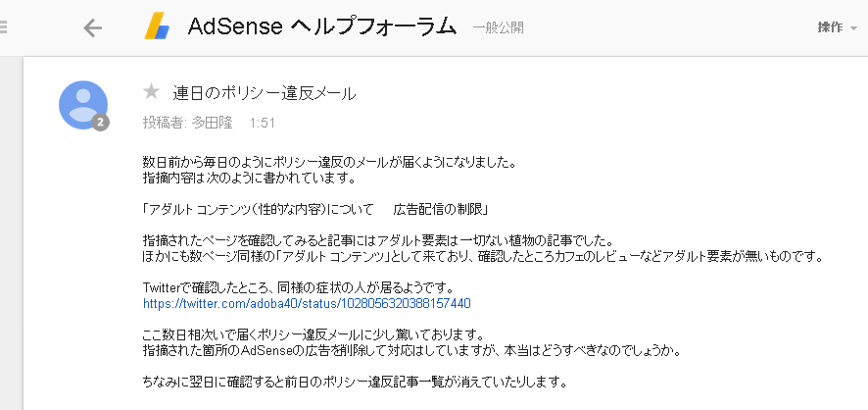
Task: Click the topic title 連日のポリシー違反メール
Action: (x=265, y=93)
